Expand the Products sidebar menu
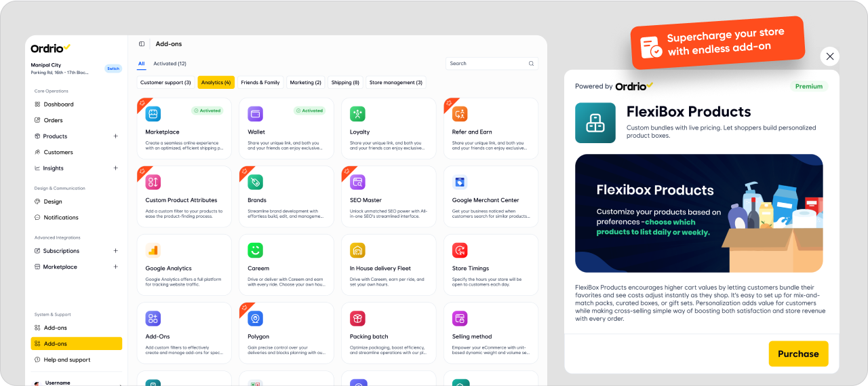This screenshot has width=868, height=386. tap(115, 136)
